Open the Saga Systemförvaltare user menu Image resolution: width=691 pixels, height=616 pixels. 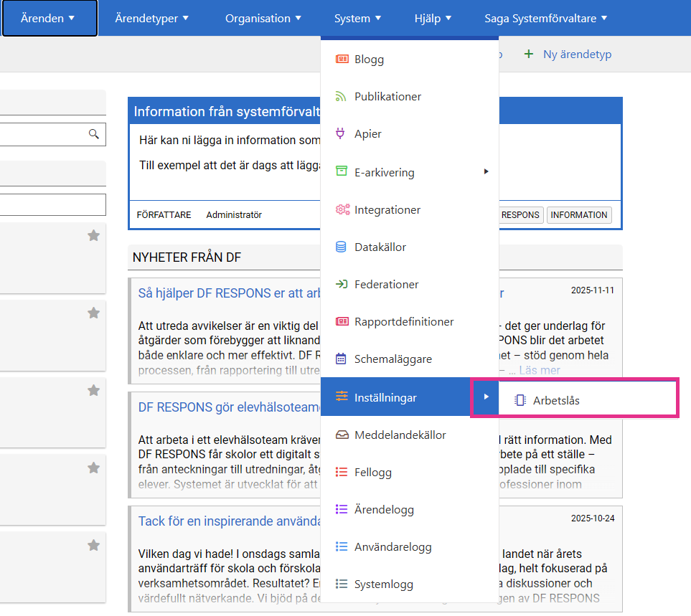coord(545,19)
